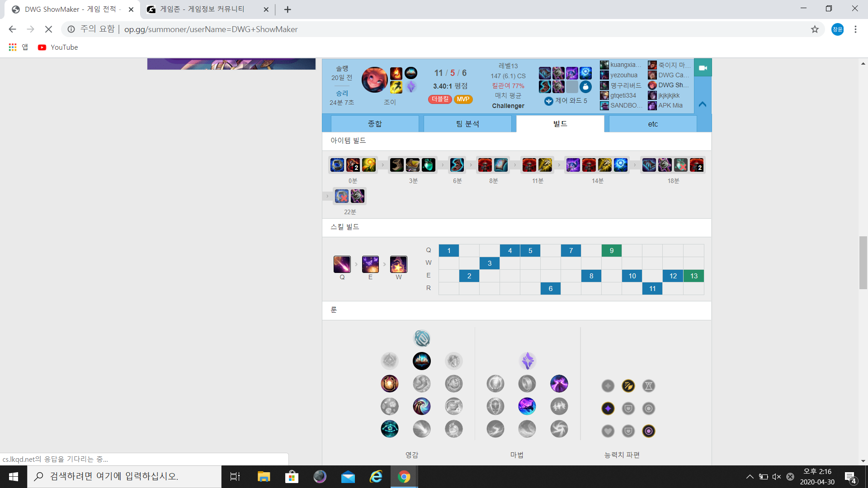Viewport: 868px width, 488px height.
Task: Click the Zoe champion portrait
Action: pos(374,80)
